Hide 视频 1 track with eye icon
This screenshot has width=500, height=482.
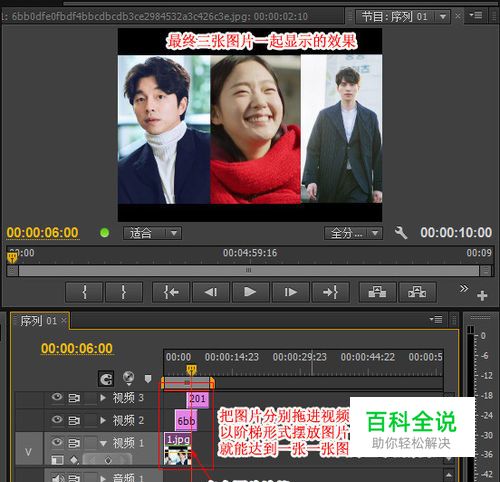pyautogui.click(x=57, y=442)
